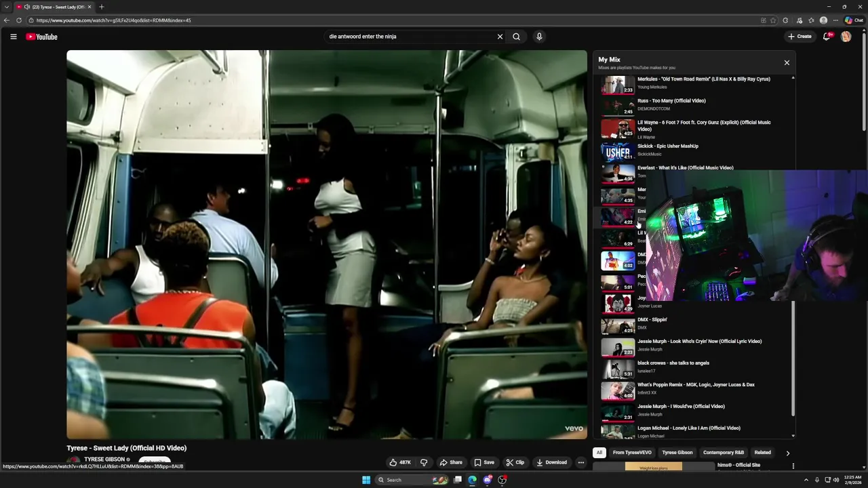
Task: Open Edge settings and more menu
Action: (835, 20)
